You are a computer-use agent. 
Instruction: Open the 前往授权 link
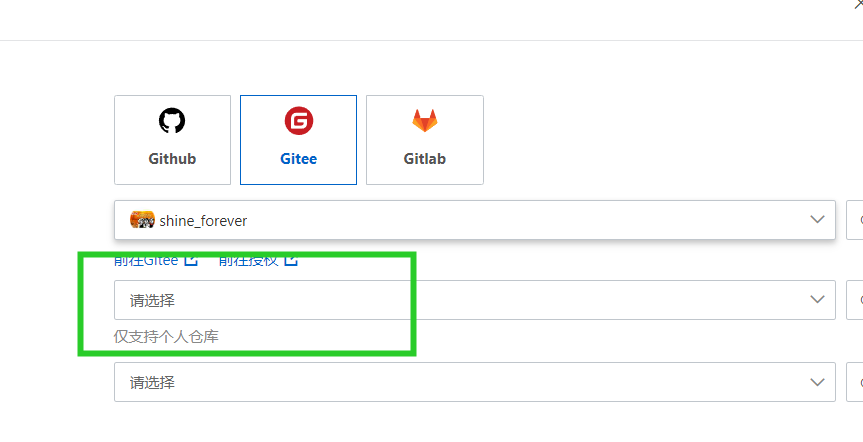[x=248, y=260]
